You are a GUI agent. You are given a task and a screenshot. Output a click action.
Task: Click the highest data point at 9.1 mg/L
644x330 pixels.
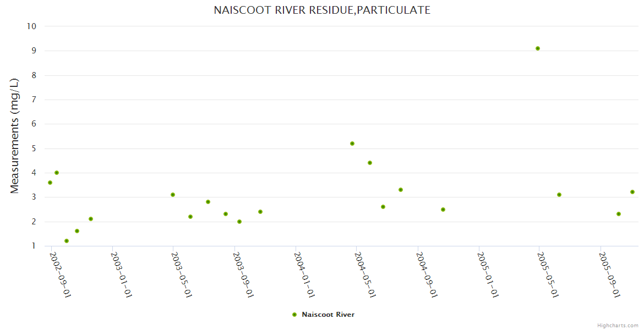pyautogui.click(x=538, y=48)
